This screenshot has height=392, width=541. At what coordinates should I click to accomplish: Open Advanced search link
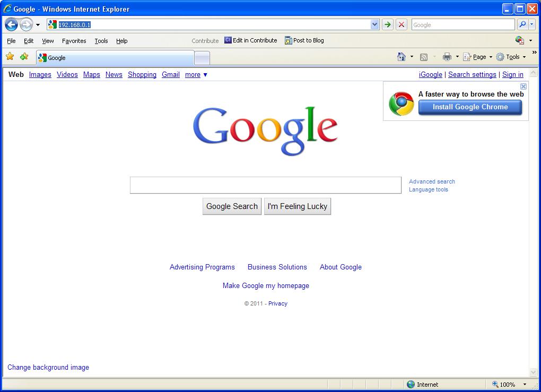pos(432,181)
